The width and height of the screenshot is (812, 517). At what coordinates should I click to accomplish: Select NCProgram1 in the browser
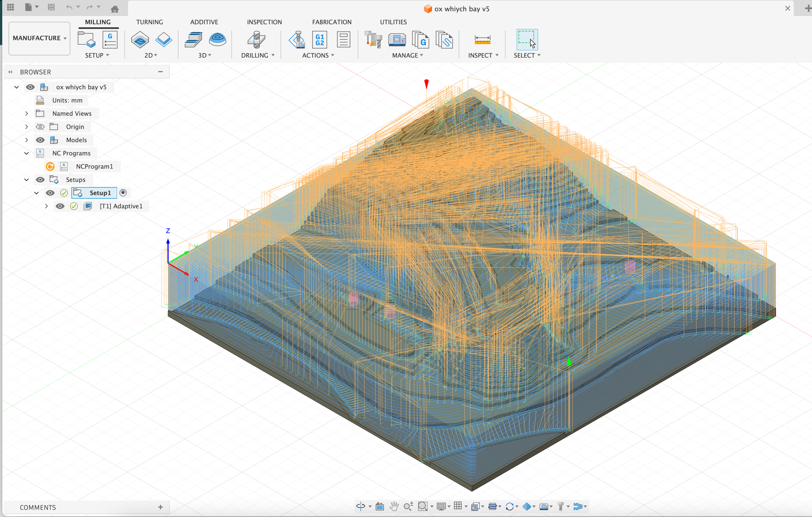click(94, 166)
